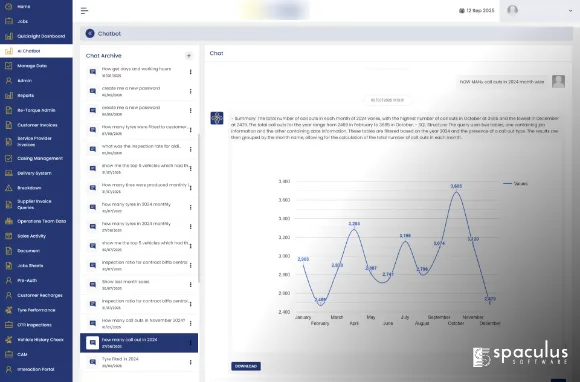This screenshot has height=382, width=580.
Task: Click the plus icon in Chat Archive
Action: pyautogui.click(x=189, y=56)
